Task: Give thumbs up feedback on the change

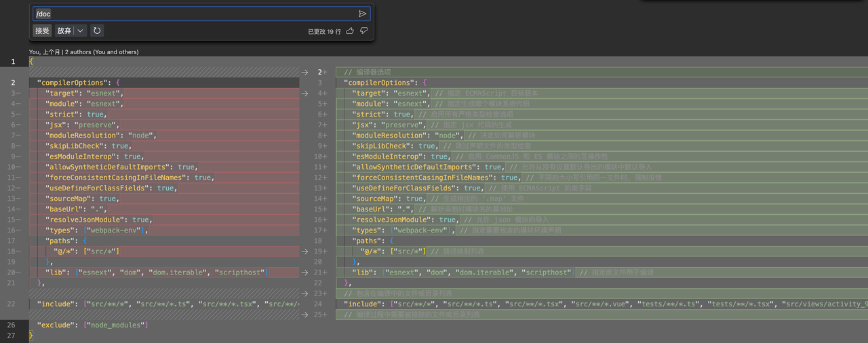Action: 350,31
